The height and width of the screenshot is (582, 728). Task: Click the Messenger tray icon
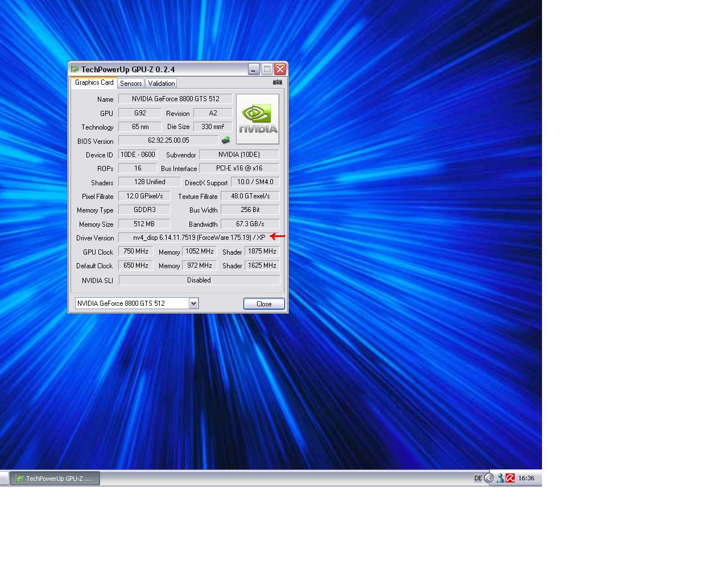pos(500,478)
